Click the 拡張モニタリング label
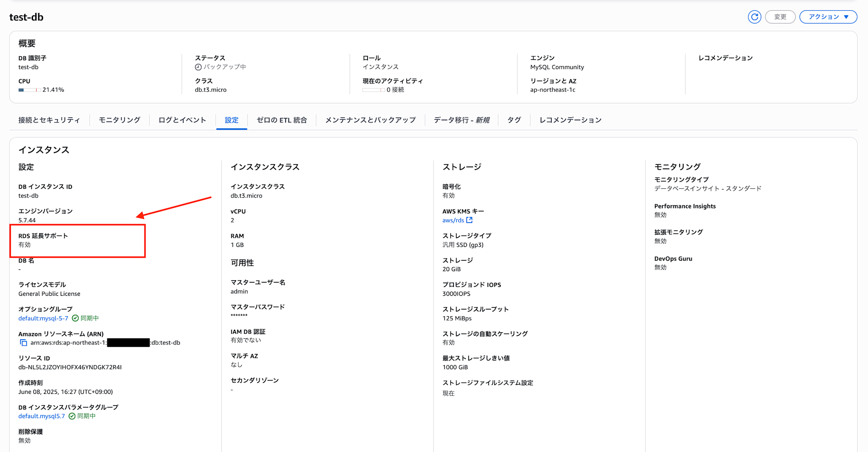This screenshot has height=452, width=868. point(678,232)
